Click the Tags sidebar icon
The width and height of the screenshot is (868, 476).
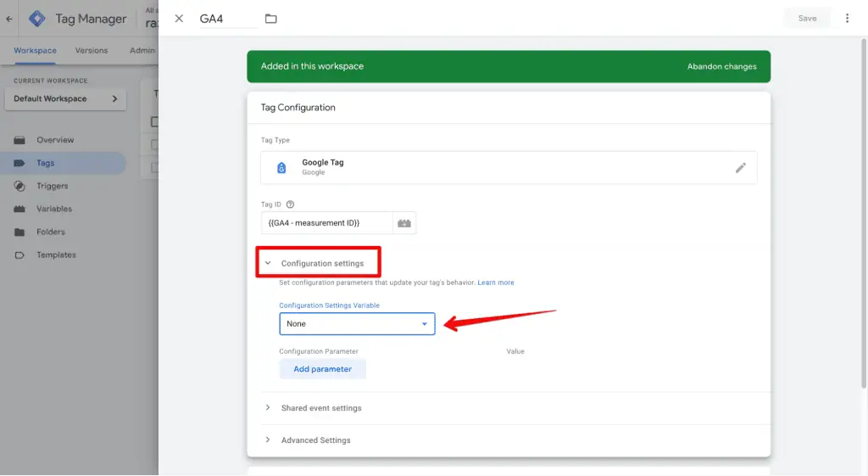(x=19, y=163)
